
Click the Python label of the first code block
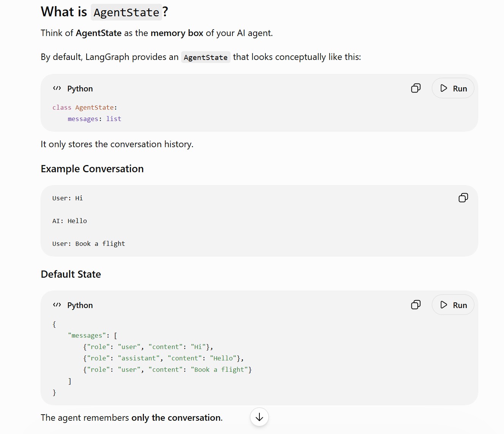pos(80,88)
